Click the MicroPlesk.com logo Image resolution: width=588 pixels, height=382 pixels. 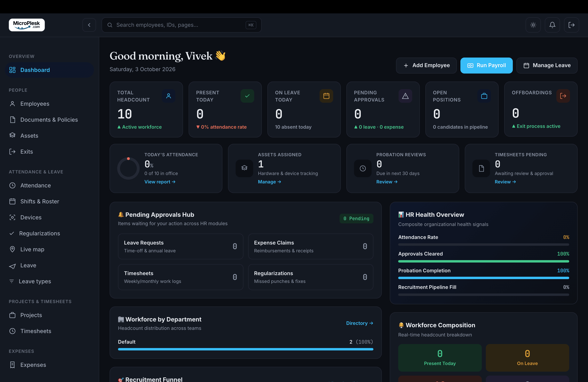coord(27,25)
